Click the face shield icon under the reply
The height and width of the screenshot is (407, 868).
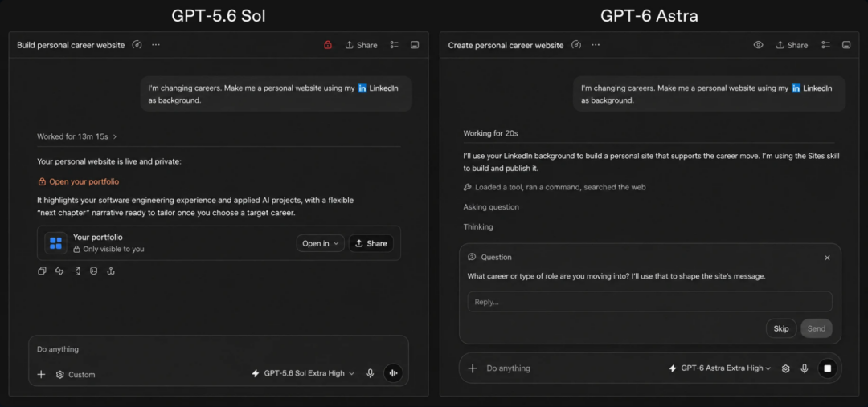(x=93, y=271)
